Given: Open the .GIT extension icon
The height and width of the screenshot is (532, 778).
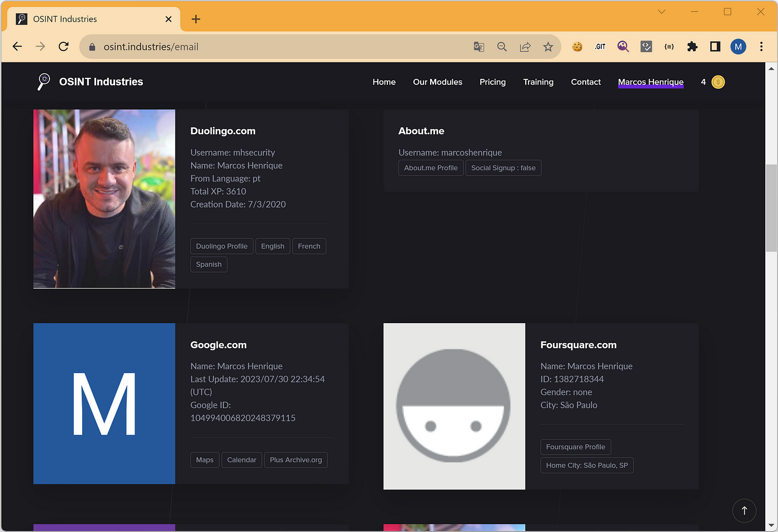Looking at the screenshot, I should click(x=600, y=47).
